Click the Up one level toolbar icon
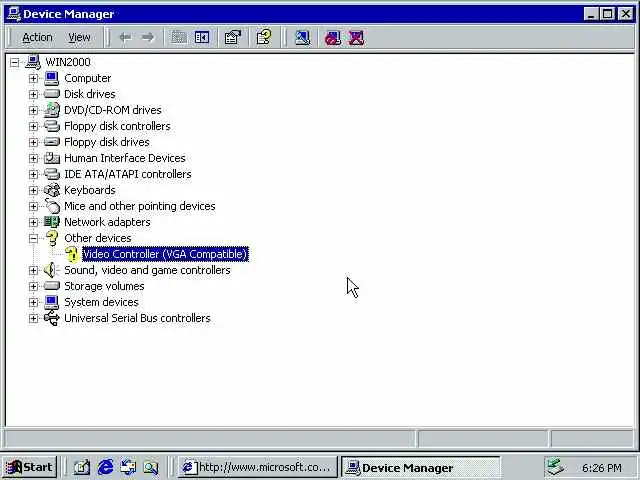The image size is (640, 480). click(x=179, y=38)
